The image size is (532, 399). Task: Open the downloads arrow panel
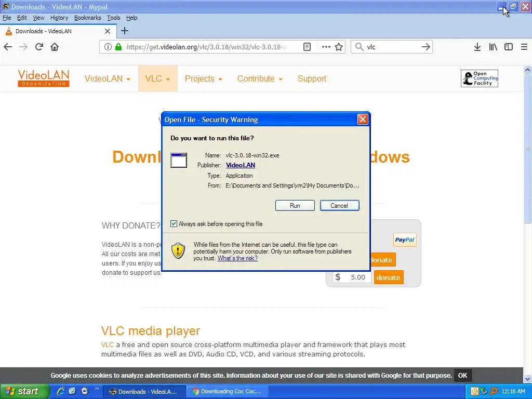coord(477,47)
